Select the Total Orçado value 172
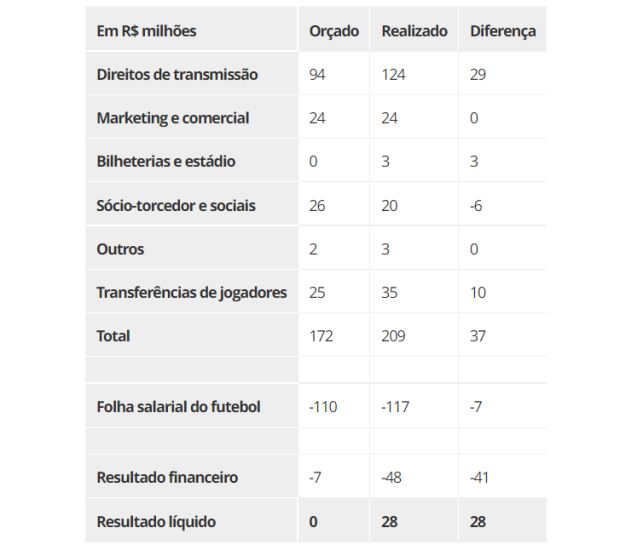 click(321, 336)
